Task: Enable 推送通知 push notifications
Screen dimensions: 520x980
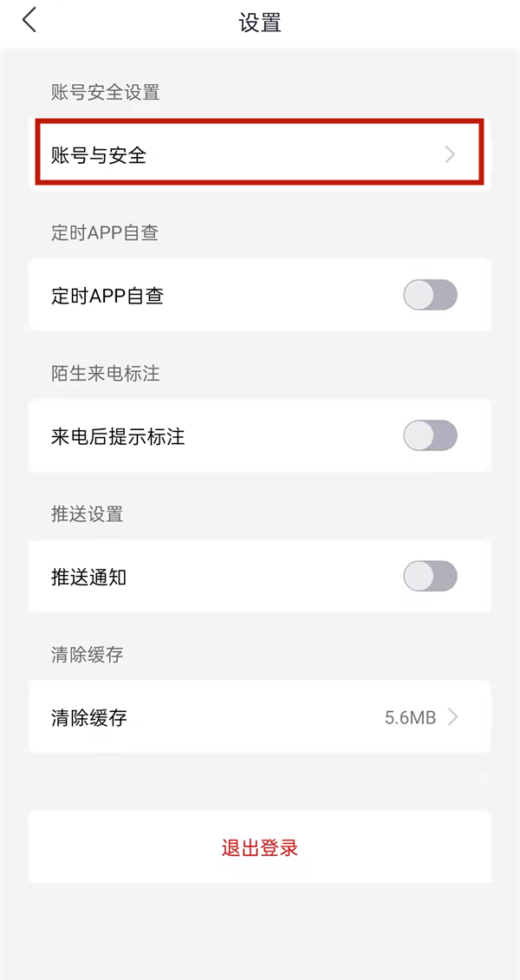Action: (428, 577)
